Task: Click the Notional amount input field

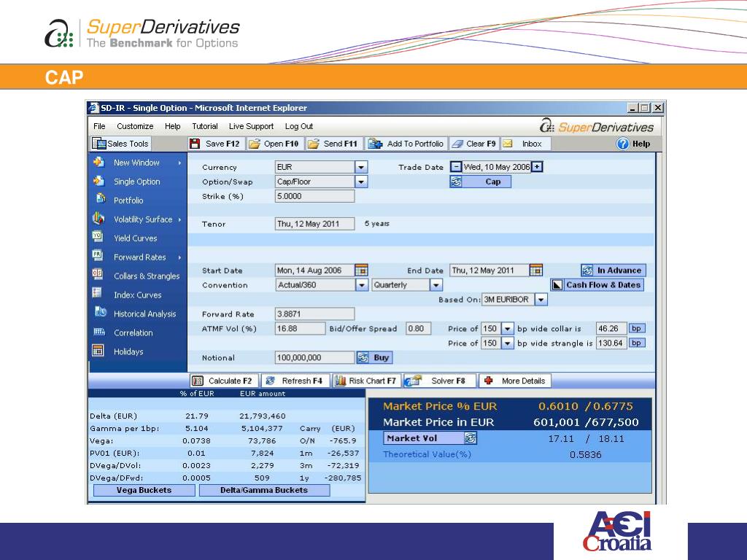Action: point(314,357)
